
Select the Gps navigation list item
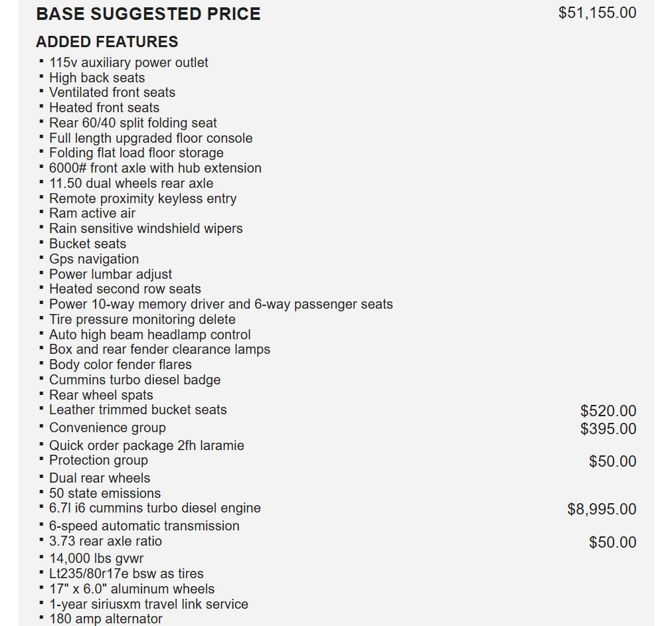point(94,259)
